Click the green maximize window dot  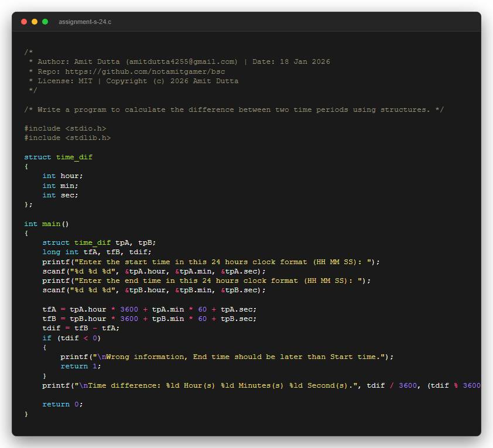click(x=45, y=22)
